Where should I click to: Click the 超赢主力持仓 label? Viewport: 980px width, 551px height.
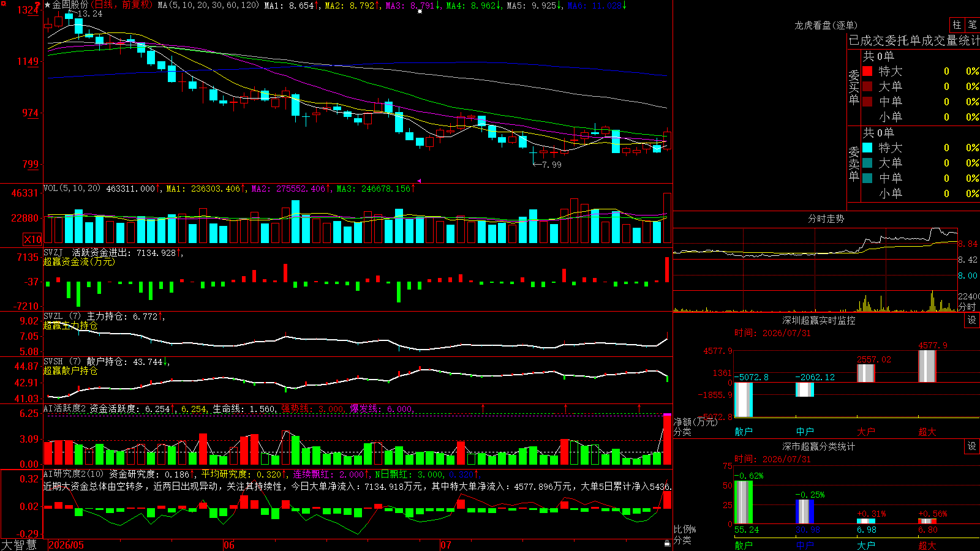pos(70,325)
